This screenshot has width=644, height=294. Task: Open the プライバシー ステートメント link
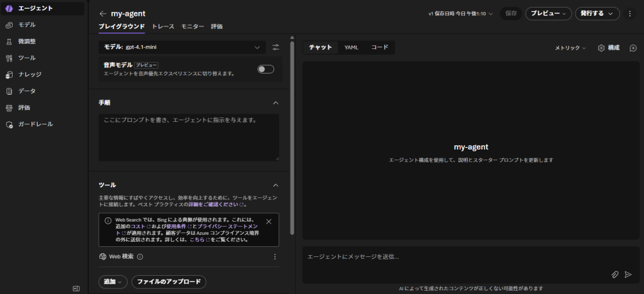point(228,226)
